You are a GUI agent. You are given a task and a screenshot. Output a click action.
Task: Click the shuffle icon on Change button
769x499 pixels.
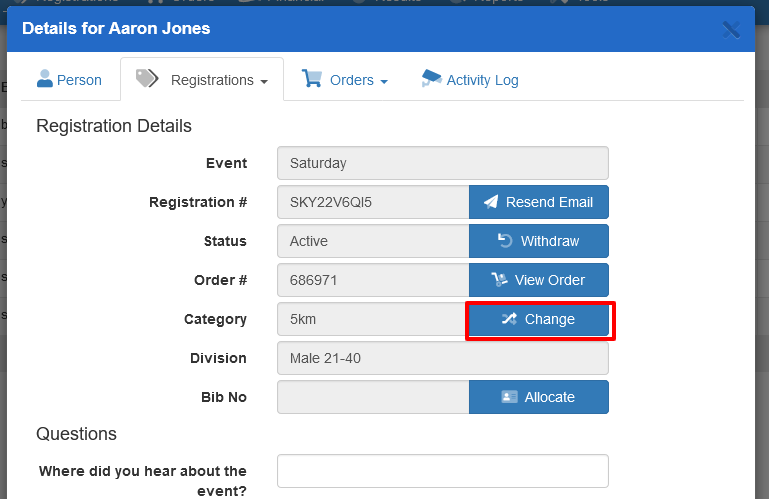pos(509,319)
